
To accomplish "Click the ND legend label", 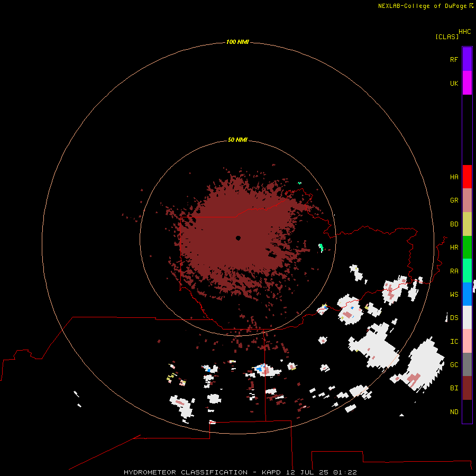I will click(x=454, y=412).
